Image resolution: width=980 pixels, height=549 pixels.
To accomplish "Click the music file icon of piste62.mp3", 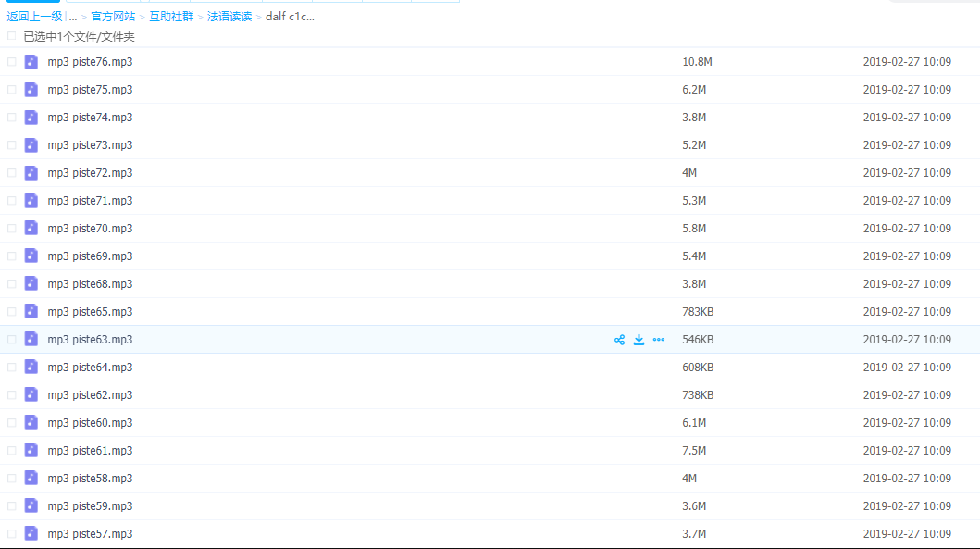I will tap(31, 395).
